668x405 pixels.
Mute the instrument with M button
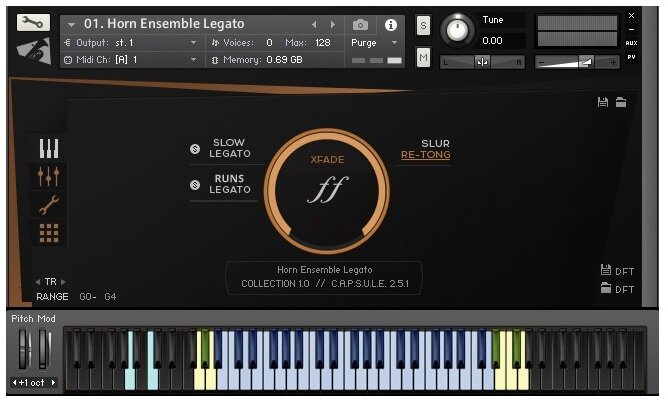click(x=423, y=57)
